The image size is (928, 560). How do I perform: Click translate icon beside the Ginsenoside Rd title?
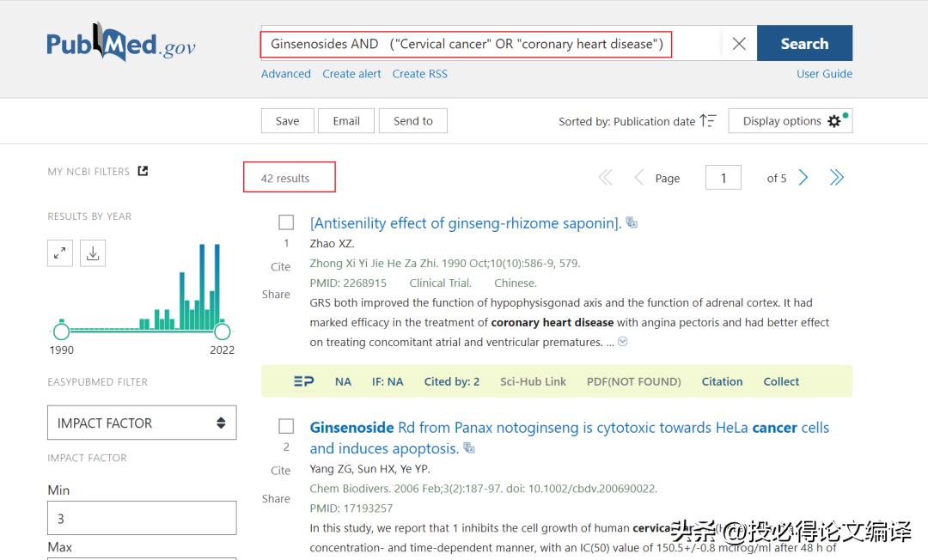tap(469, 447)
